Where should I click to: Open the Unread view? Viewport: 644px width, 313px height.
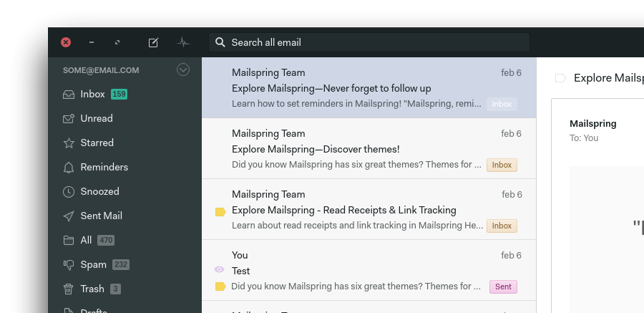[97, 118]
